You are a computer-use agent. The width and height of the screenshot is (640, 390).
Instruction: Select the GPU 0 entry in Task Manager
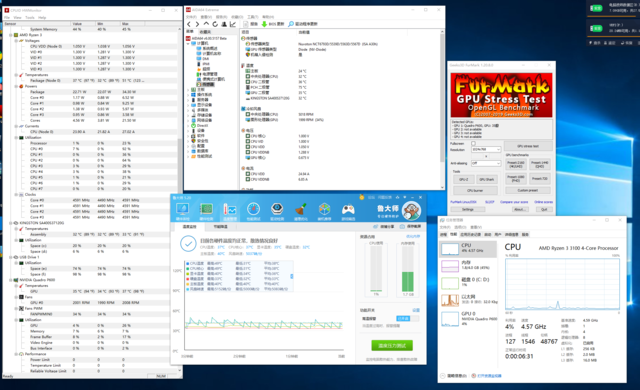pyautogui.click(x=468, y=319)
